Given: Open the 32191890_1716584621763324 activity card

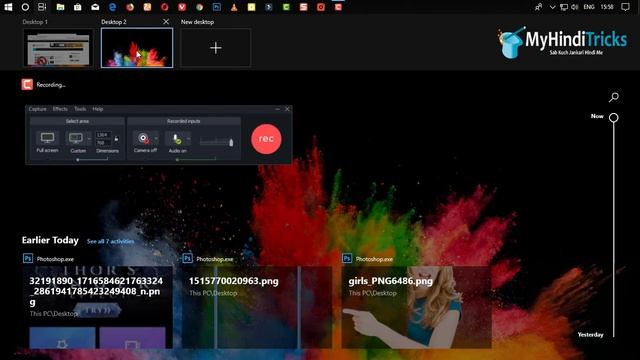Looking at the screenshot, I should click(98, 307).
